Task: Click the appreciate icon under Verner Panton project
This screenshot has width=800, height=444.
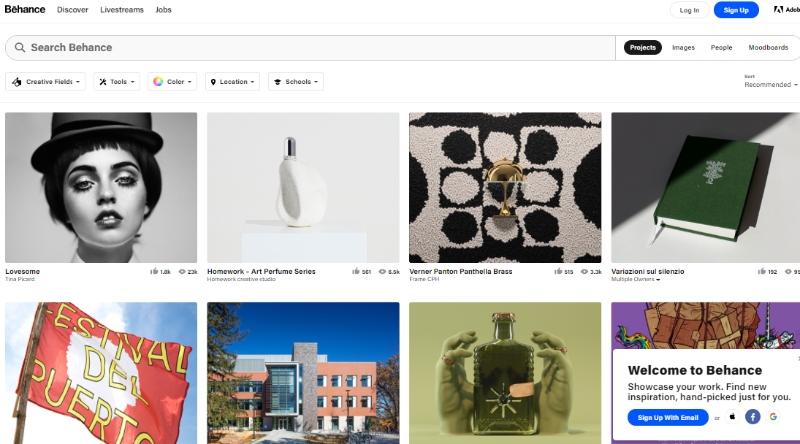Action: (x=557, y=271)
